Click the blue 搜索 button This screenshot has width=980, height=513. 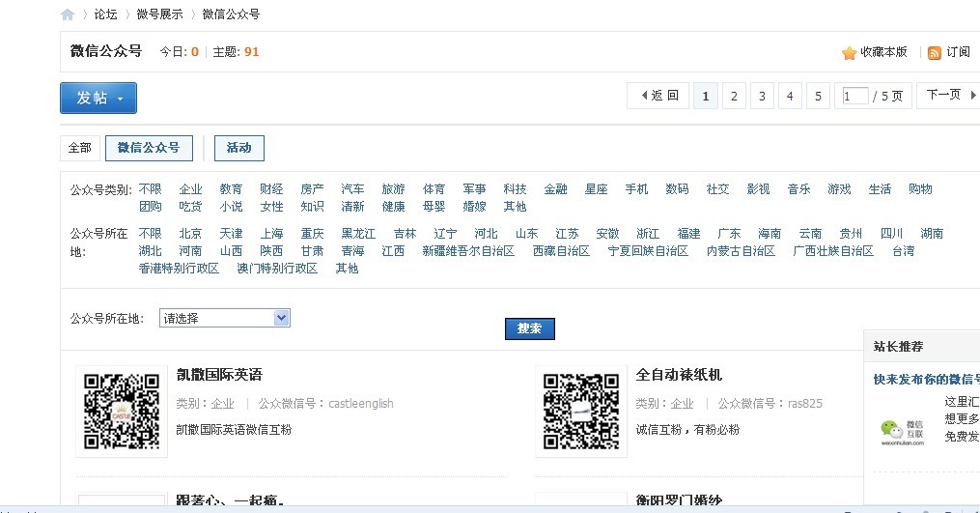coord(529,328)
